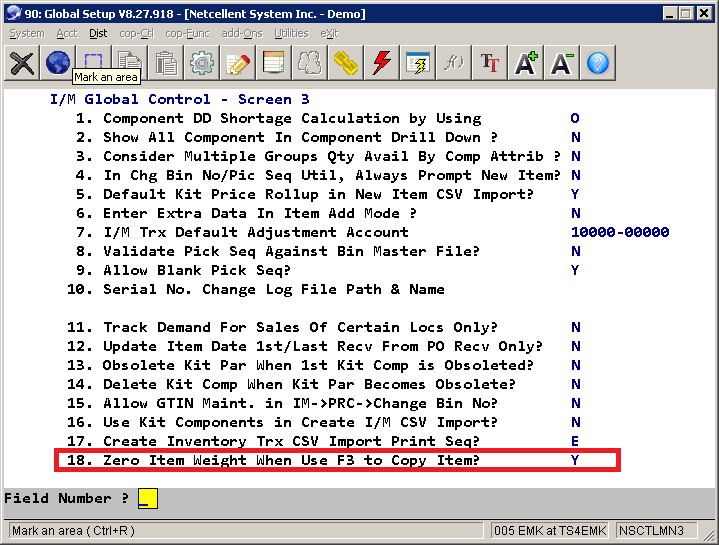The width and height of the screenshot is (719, 545).
Task: Open the notepad with pencil icon
Action: [238, 63]
